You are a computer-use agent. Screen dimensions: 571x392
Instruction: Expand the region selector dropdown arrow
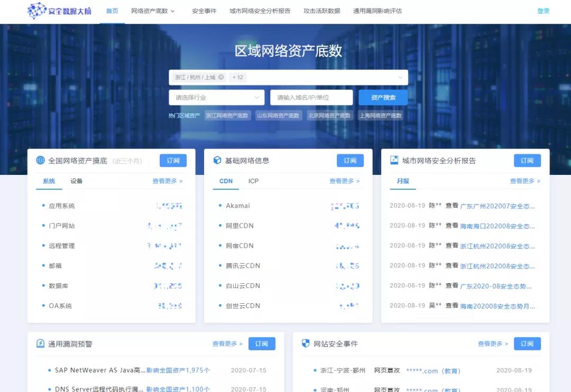(400, 78)
